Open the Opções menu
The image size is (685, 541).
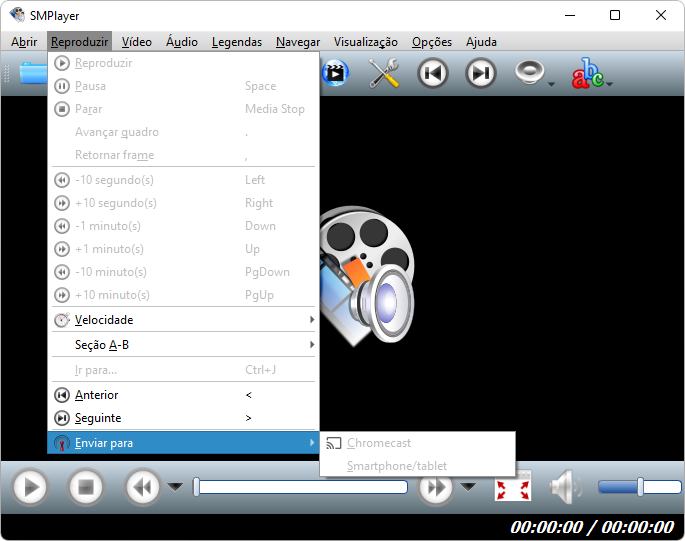point(432,42)
